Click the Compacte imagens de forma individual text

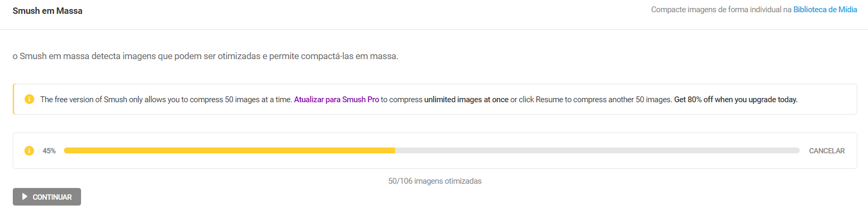[x=721, y=10]
